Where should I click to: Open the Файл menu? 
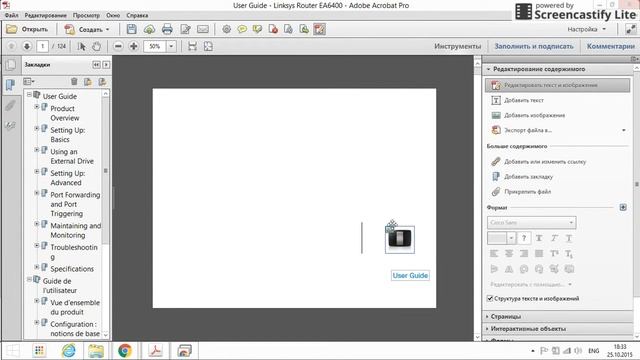pos(11,15)
